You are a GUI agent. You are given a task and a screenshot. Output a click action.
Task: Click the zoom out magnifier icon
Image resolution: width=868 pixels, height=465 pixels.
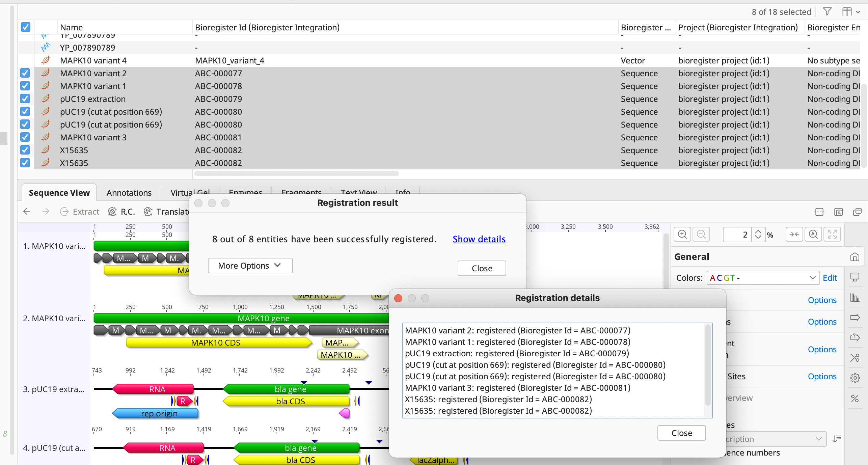point(701,234)
